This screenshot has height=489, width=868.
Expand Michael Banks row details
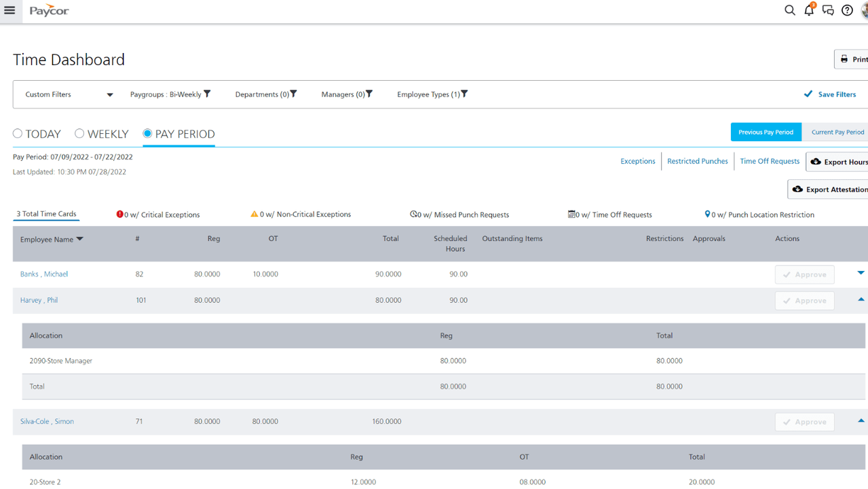click(x=861, y=273)
